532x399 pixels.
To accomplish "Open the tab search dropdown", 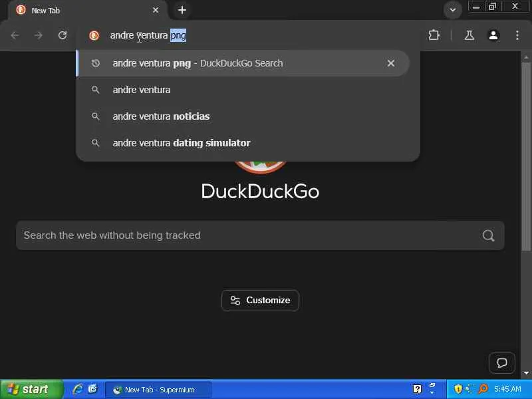I will (x=453, y=10).
